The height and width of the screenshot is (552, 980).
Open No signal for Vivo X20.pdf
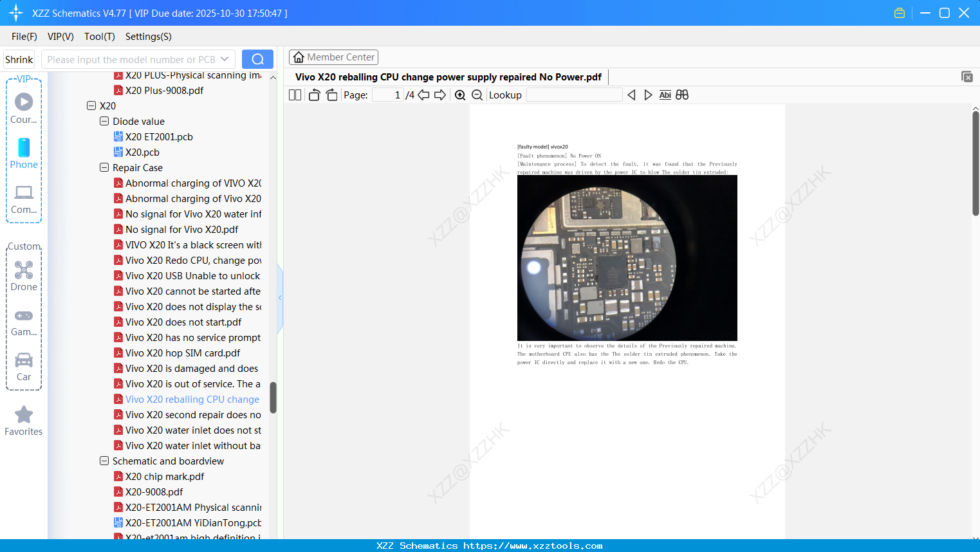pos(181,229)
